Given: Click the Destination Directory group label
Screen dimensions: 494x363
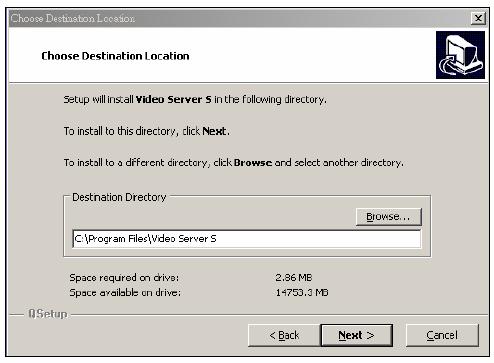Looking at the screenshot, I should coord(119,197).
